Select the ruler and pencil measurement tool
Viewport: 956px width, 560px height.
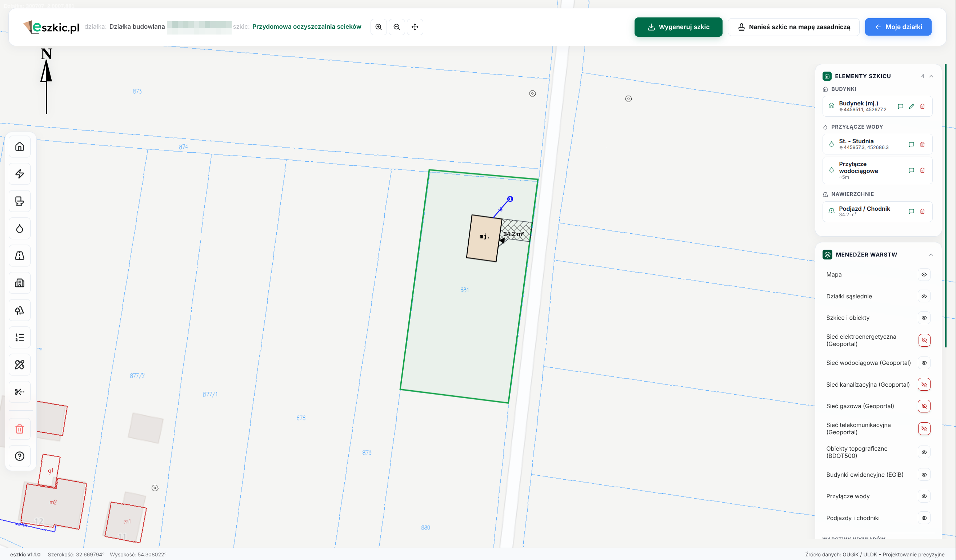click(20, 365)
